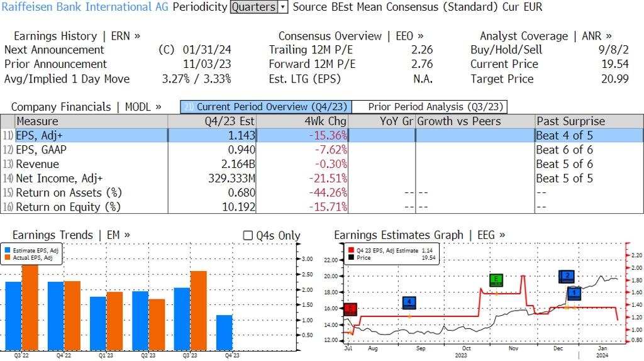644x361 pixels.
Task: Click the YoY Gr column header
Action: pos(382,121)
